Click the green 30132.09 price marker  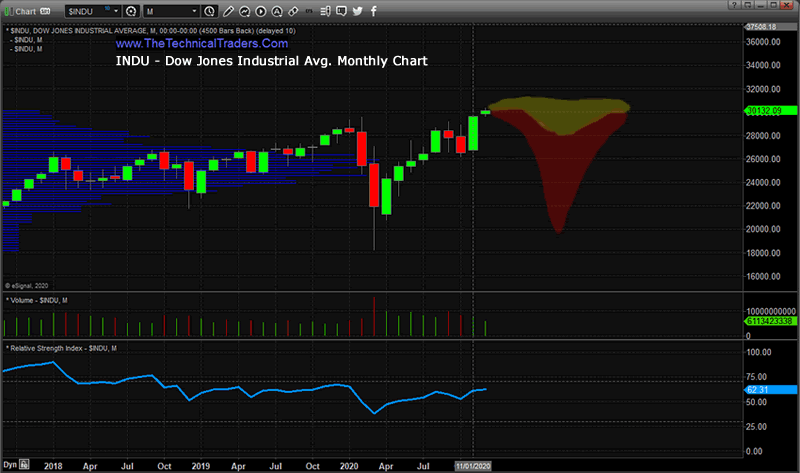coord(770,111)
